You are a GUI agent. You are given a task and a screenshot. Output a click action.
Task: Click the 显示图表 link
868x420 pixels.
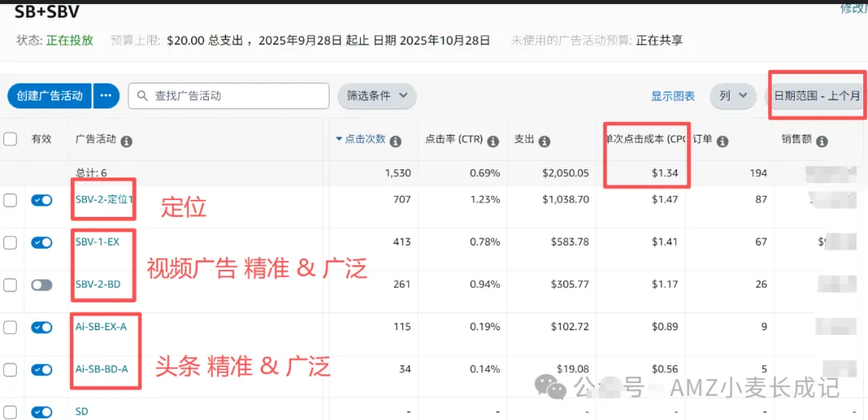[x=673, y=96]
